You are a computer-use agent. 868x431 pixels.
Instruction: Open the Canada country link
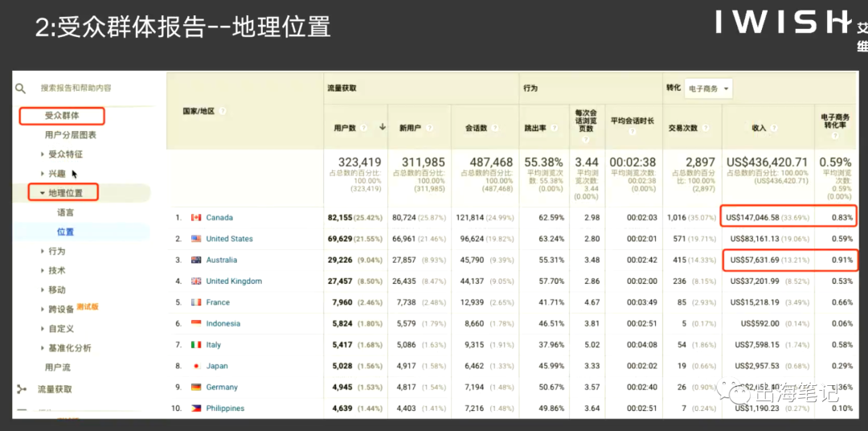pos(219,218)
